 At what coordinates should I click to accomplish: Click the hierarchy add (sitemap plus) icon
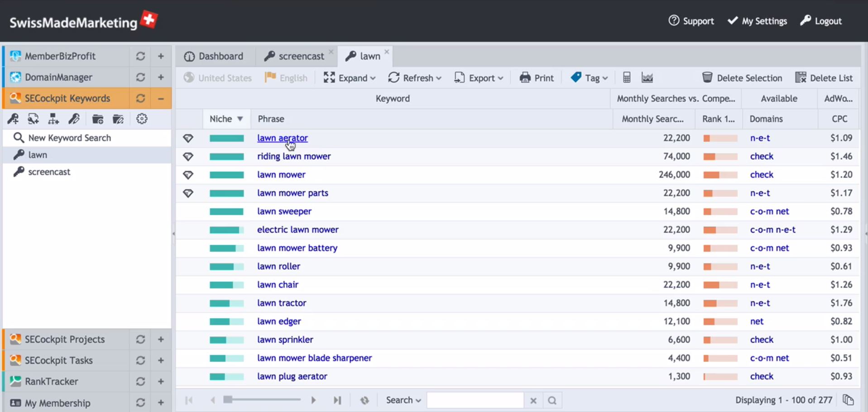click(53, 119)
